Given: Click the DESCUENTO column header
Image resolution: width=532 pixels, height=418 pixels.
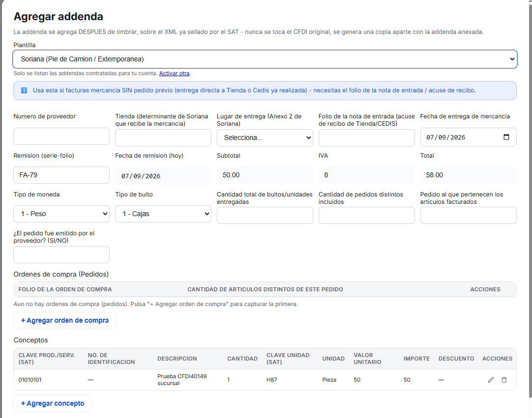Looking at the screenshot, I should [456, 359].
